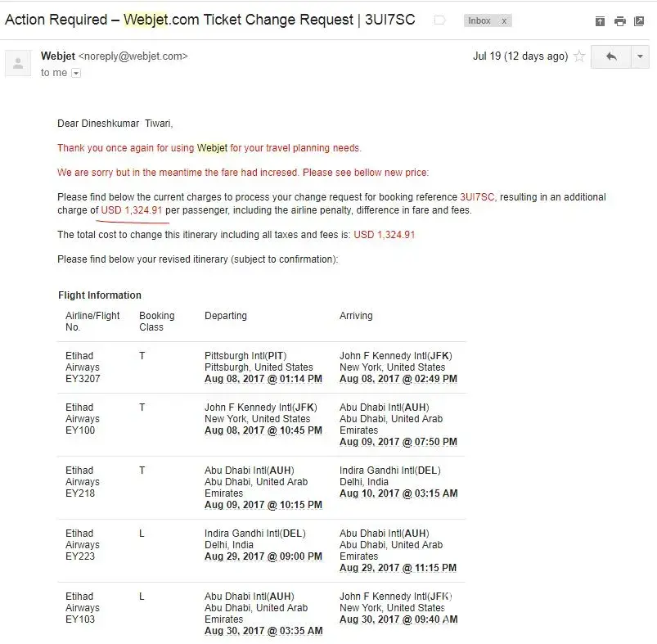Click the date 'Jul 19 (12 days ago)'
Image resolution: width=657 pixels, height=644 pixels.
click(520, 56)
